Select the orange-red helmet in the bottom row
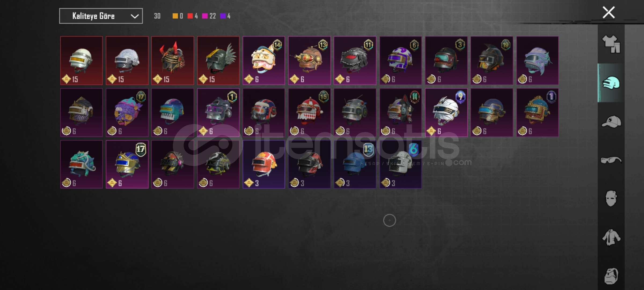This screenshot has height=290, width=644. pyautogui.click(x=264, y=164)
